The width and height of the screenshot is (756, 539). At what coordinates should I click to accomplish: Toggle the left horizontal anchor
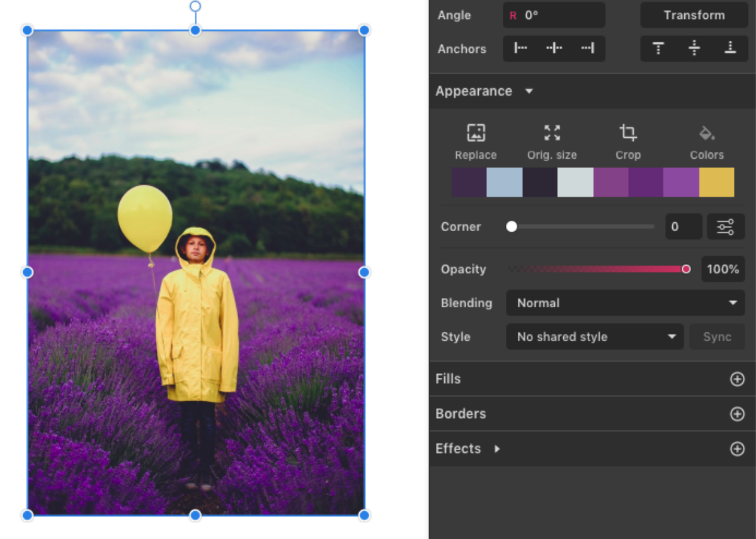pyautogui.click(x=520, y=48)
